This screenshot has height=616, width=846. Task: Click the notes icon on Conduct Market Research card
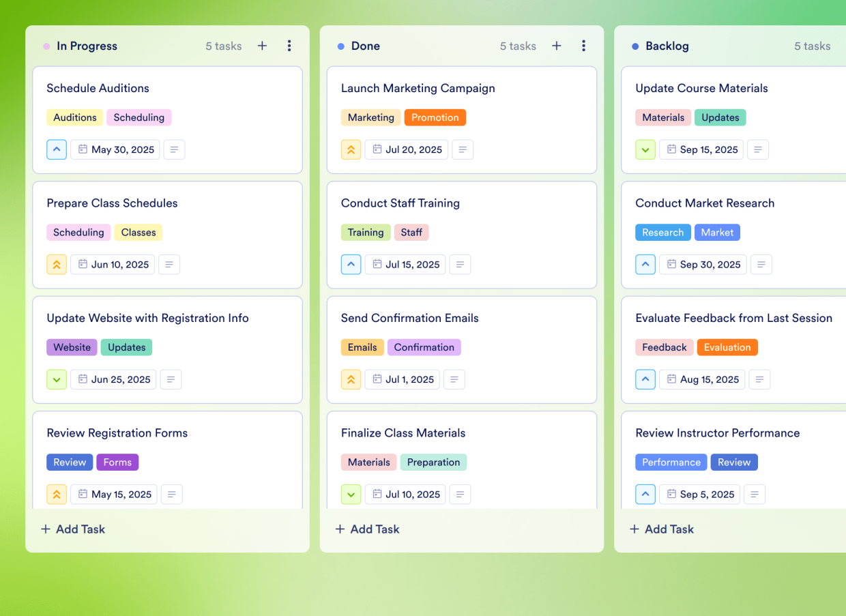click(761, 265)
